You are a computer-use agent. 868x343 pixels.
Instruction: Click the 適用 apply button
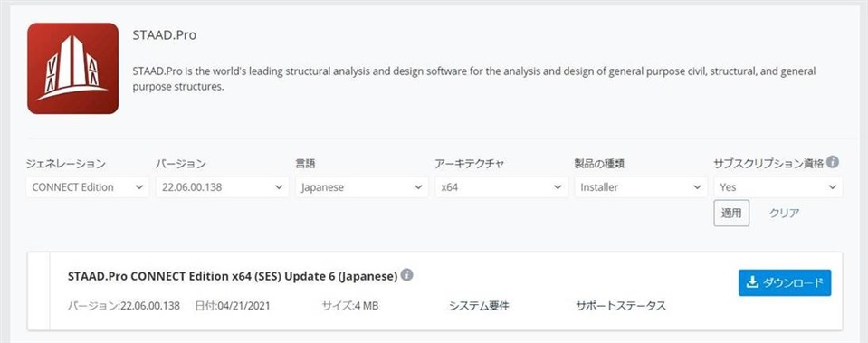[731, 213]
